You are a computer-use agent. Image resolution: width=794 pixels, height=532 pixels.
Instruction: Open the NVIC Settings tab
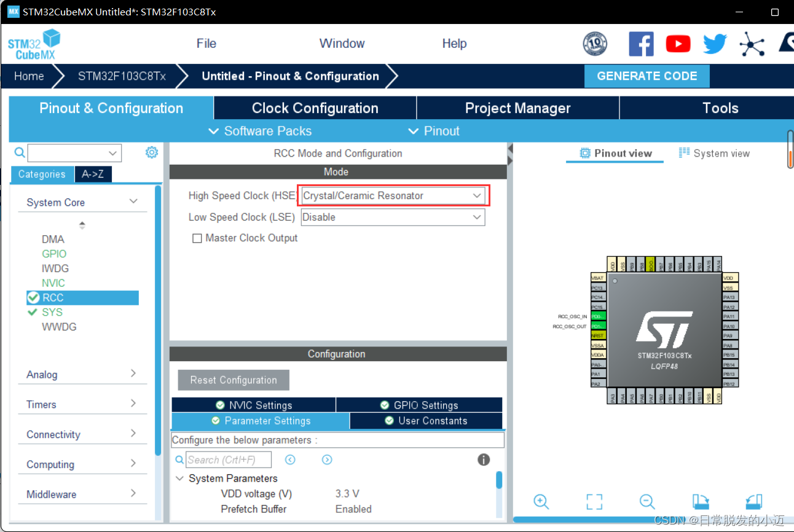point(254,405)
